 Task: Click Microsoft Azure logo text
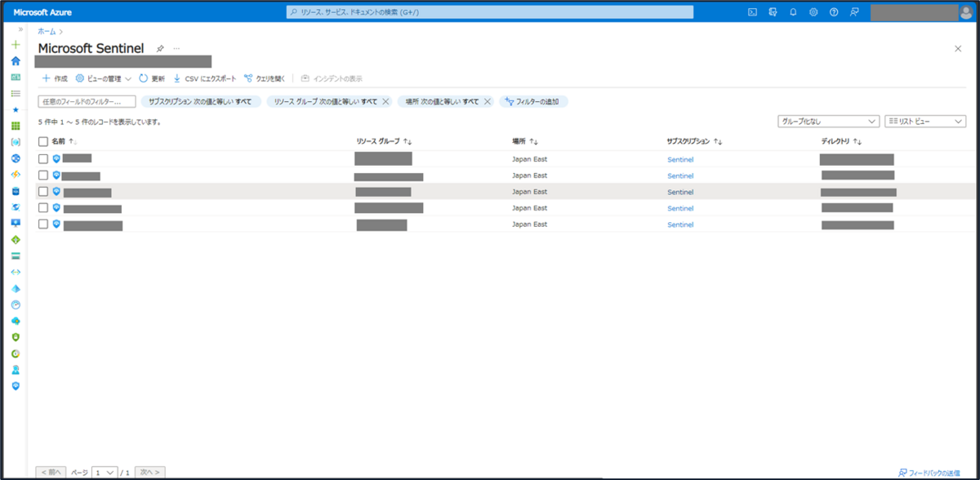click(42, 12)
